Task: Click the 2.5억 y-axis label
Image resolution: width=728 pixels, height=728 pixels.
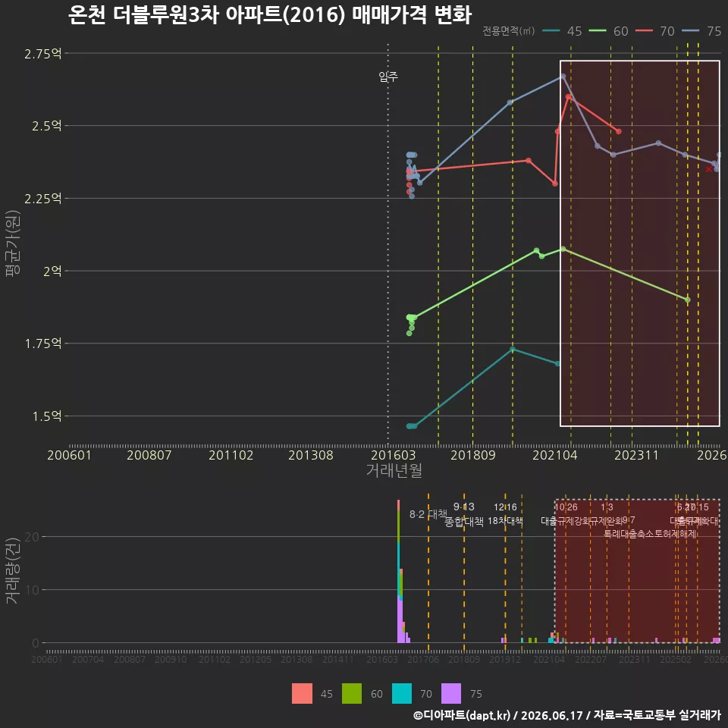Action: [x=46, y=126]
